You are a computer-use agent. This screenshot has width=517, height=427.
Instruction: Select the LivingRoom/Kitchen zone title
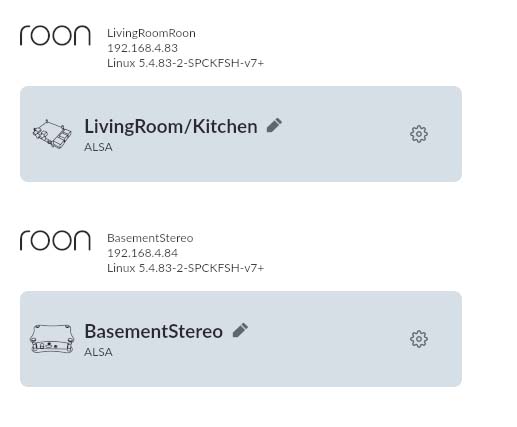click(x=171, y=127)
